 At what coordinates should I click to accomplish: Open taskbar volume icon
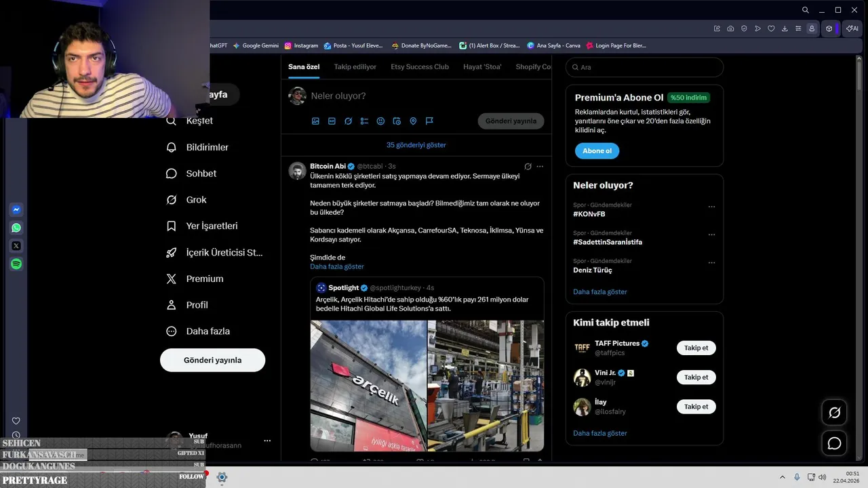[x=823, y=477]
